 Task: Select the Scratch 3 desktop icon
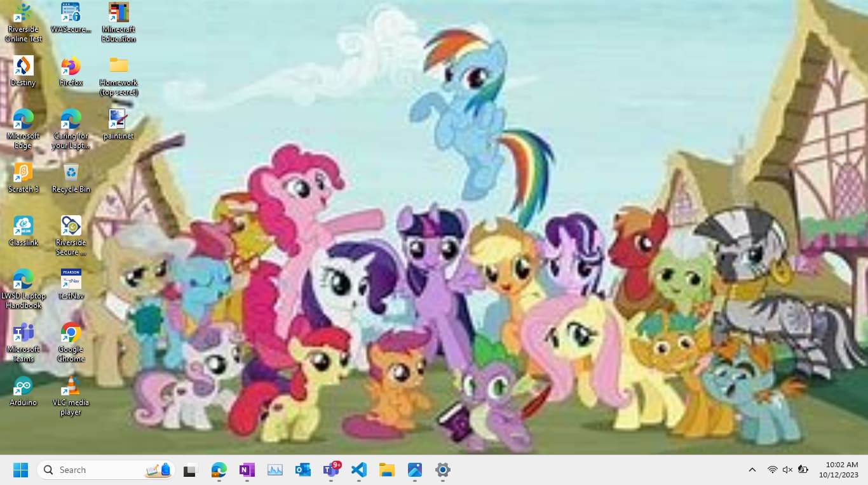coord(24,178)
